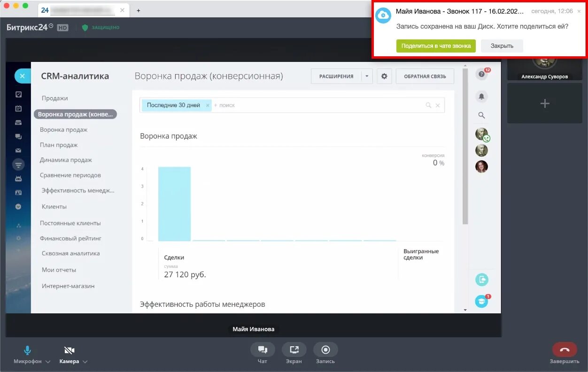Image resolution: width=588 pixels, height=372 pixels.
Task: Toggle the Запись recording button
Action: [325, 350]
